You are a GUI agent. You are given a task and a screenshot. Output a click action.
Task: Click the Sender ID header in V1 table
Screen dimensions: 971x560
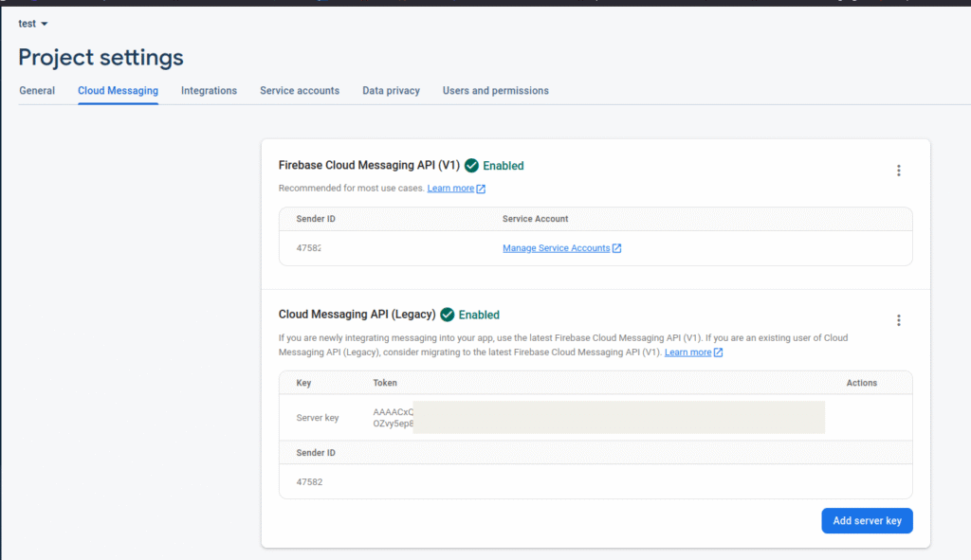tap(315, 219)
